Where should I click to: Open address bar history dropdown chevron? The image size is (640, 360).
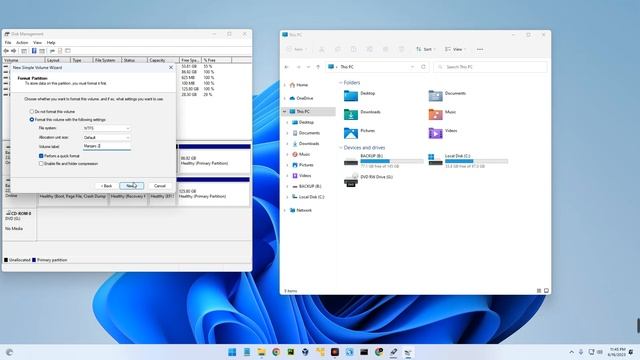point(412,67)
